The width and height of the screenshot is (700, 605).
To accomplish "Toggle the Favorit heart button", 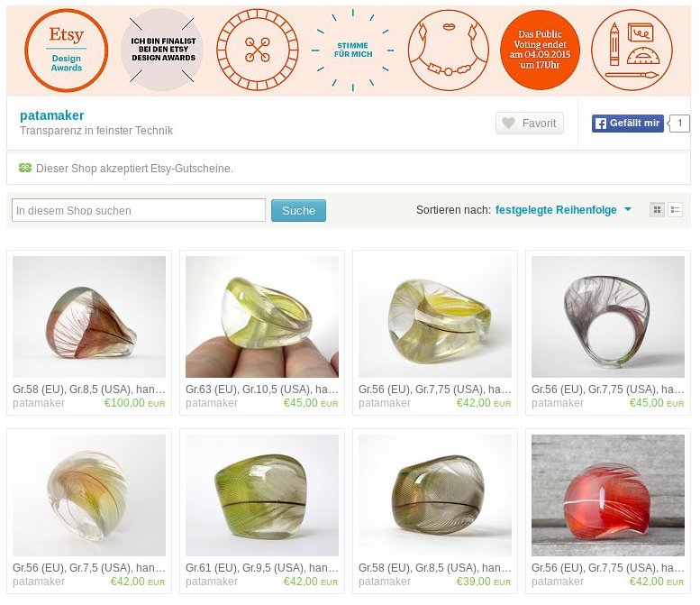I will [x=530, y=123].
